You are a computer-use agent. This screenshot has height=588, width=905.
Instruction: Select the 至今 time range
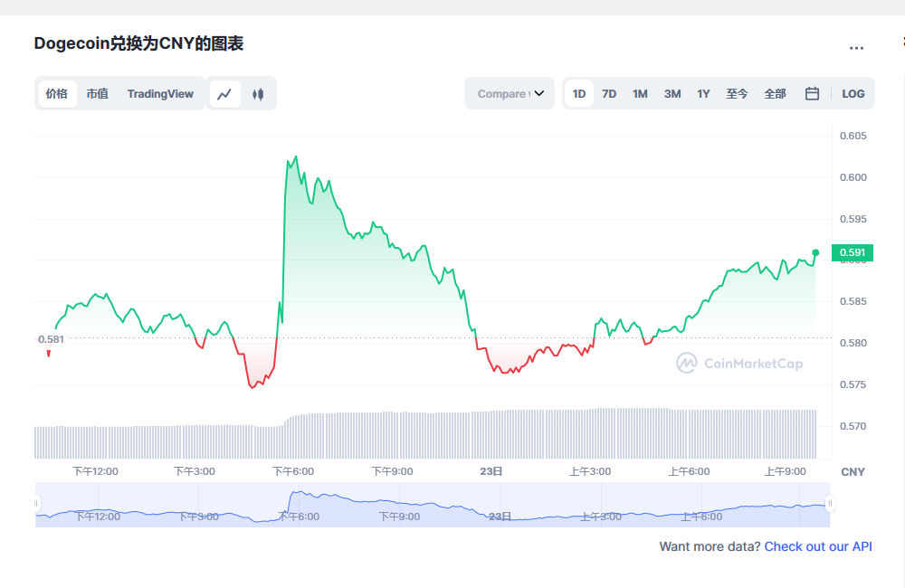coord(737,93)
